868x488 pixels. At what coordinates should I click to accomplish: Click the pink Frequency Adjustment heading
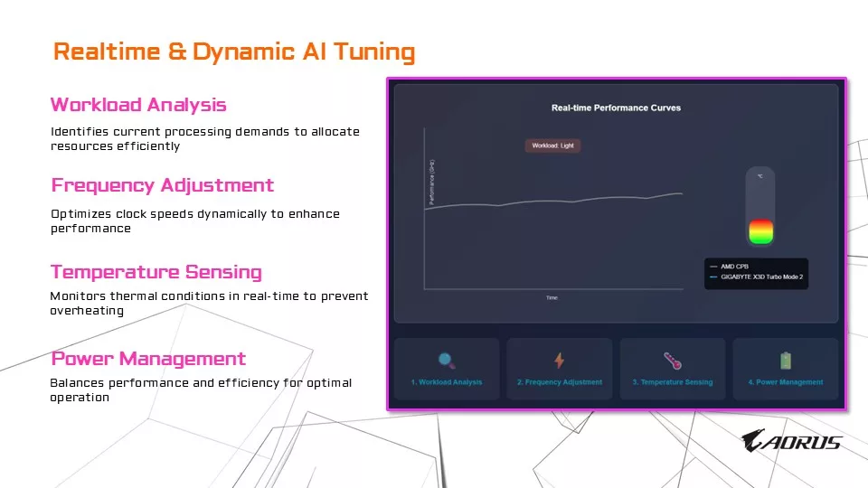pos(162,185)
